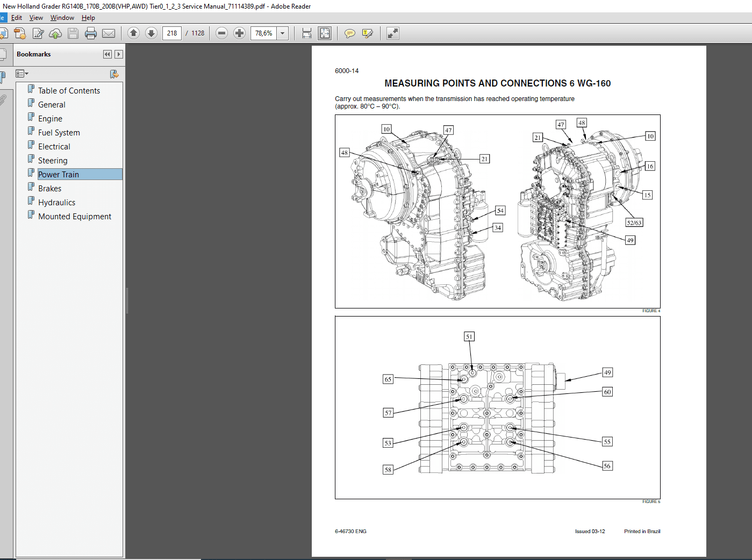752x560 pixels.
Task: Open the Window menu
Action: pos(62,17)
